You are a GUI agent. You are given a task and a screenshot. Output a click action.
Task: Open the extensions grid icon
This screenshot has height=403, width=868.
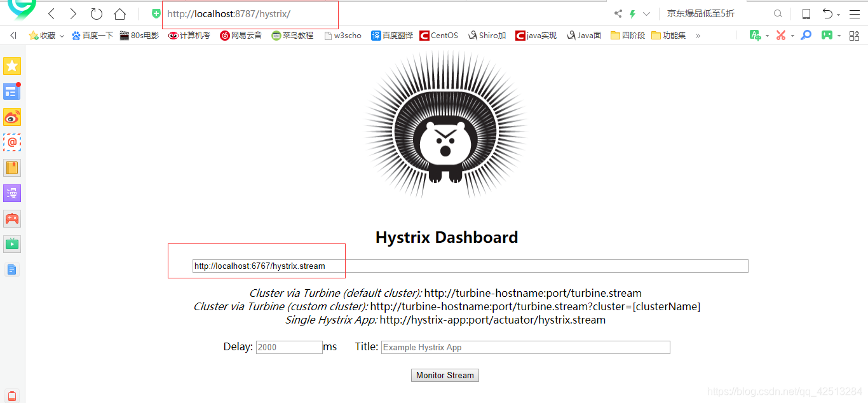click(x=854, y=36)
